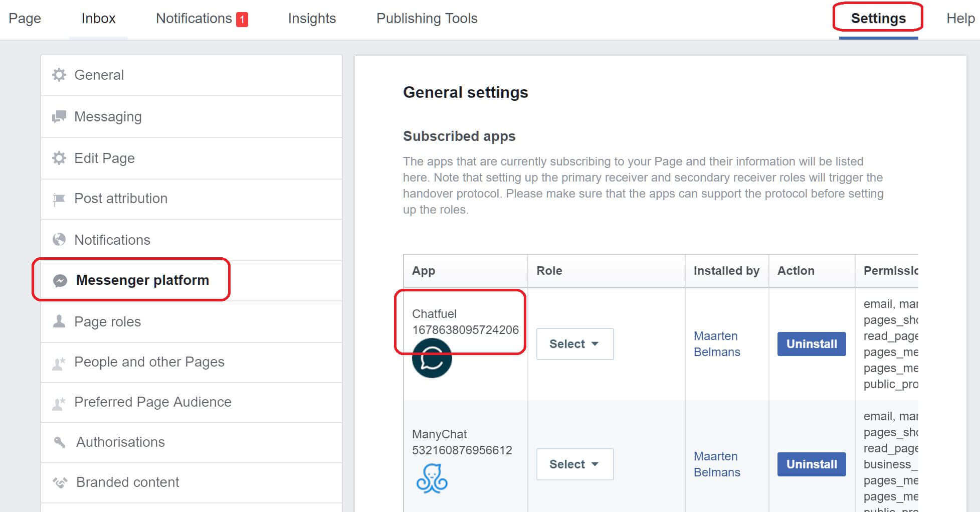The width and height of the screenshot is (980, 512).
Task: Open the Inbox tab
Action: point(98,19)
